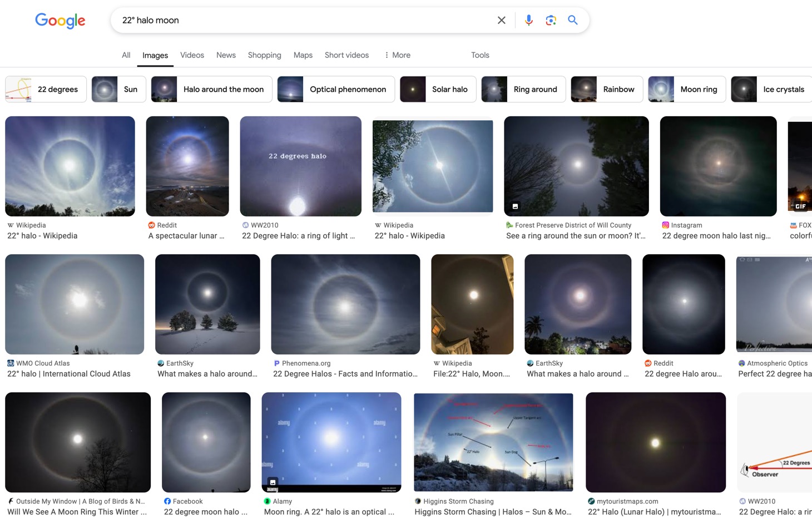
Task: Open Google Lens image search
Action: [x=551, y=21]
